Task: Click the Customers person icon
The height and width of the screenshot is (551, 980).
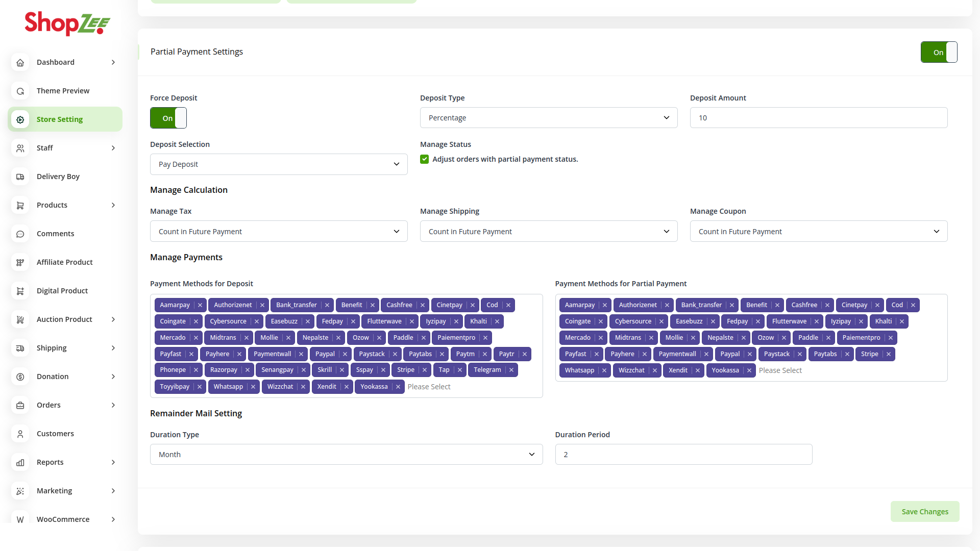Action: [20, 434]
